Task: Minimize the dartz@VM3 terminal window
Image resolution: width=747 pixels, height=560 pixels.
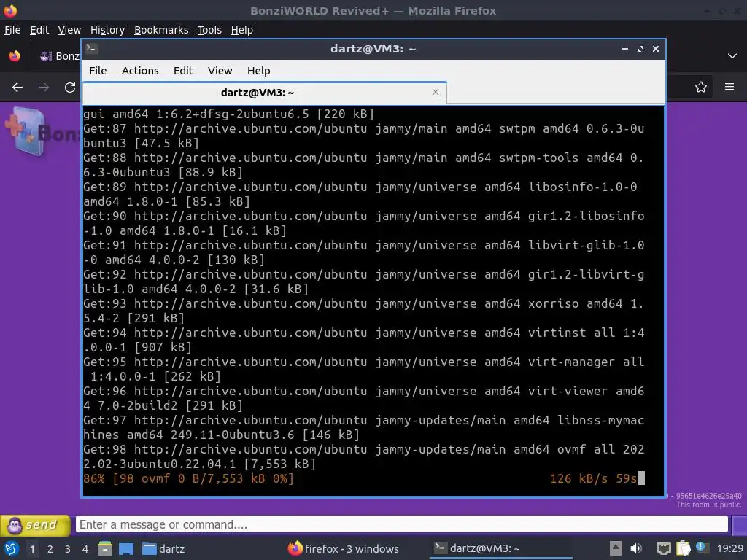Action: pos(624,49)
